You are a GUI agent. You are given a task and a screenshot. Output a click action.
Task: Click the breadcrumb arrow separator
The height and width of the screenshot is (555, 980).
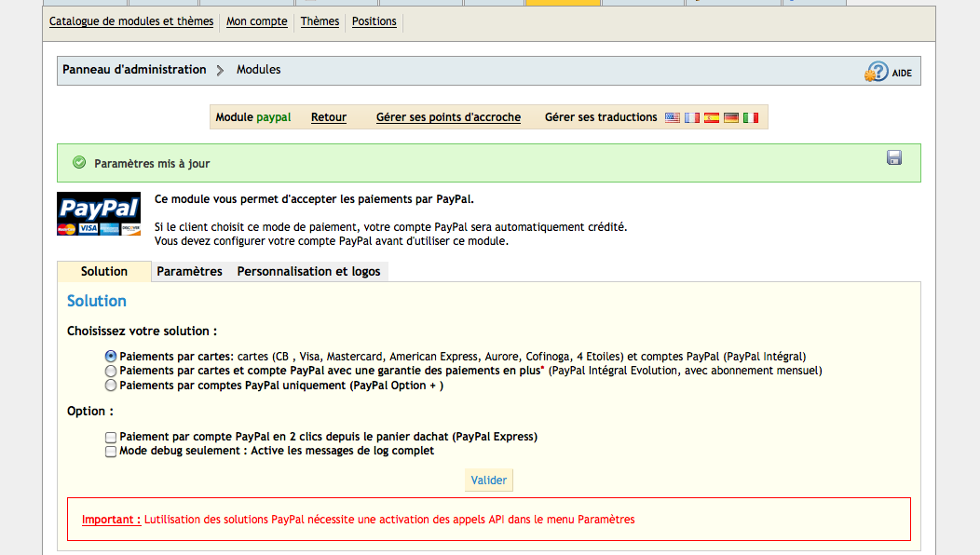point(220,70)
